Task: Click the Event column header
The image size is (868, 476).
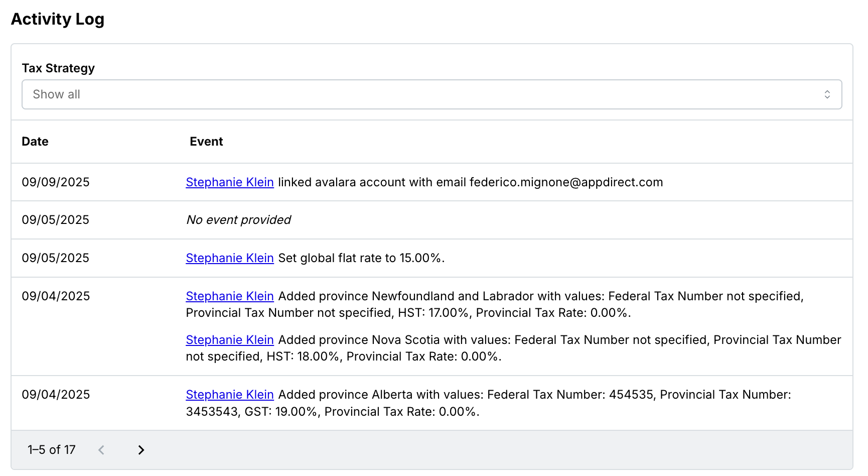Action: [206, 142]
